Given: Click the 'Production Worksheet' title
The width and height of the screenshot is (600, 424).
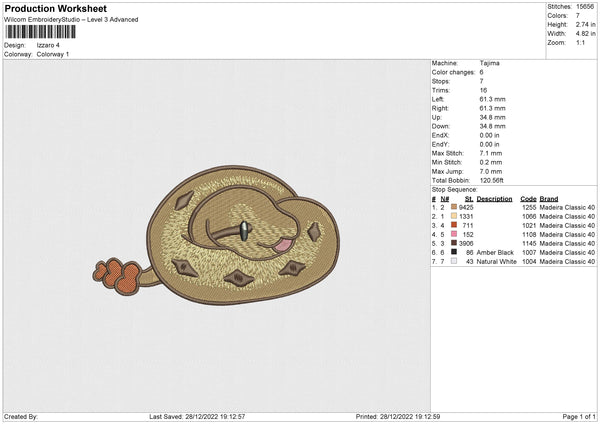Looking at the screenshot, I should (55, 8).
